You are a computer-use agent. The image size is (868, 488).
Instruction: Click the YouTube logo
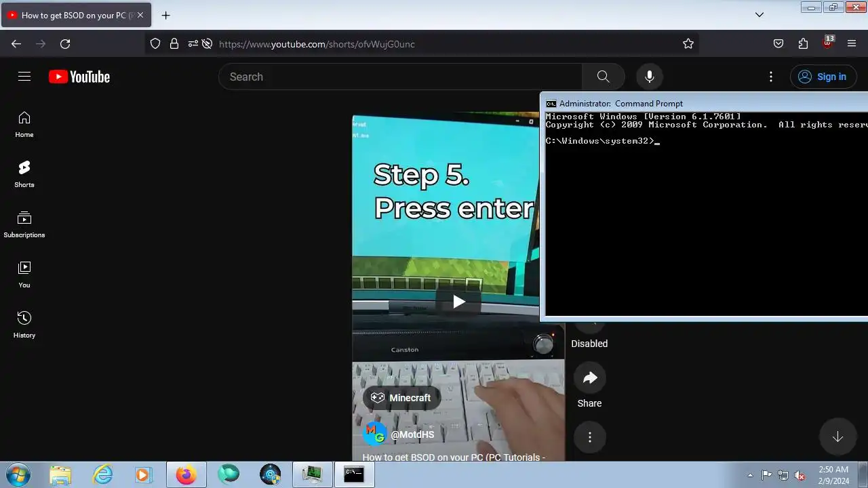[x=79, y=77]
